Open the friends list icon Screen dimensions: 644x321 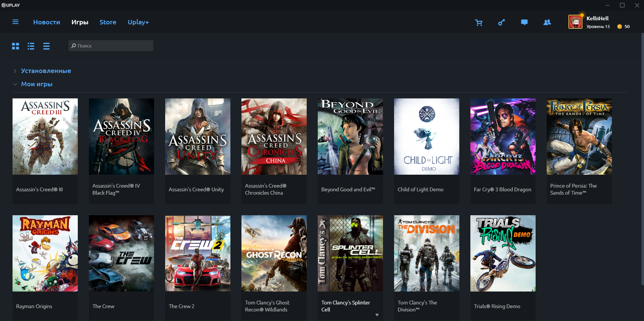[x=547, y=22]
